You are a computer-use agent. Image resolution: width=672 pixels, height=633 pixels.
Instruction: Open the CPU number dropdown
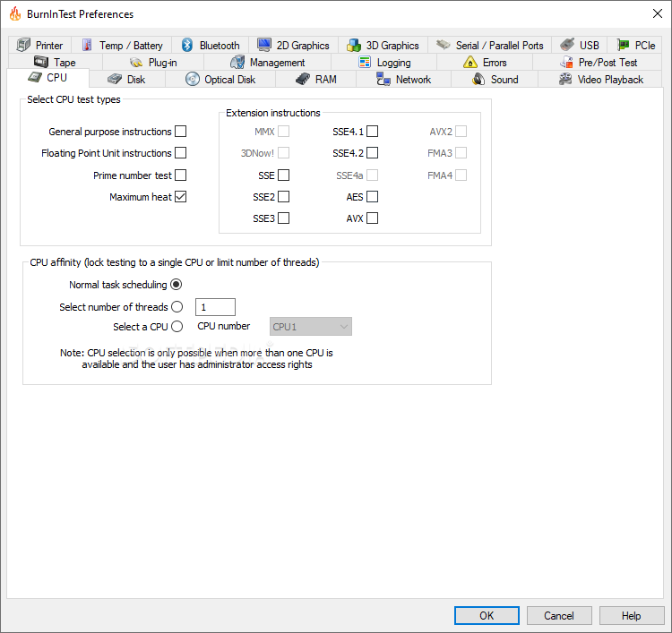click(x=311, y=327)
